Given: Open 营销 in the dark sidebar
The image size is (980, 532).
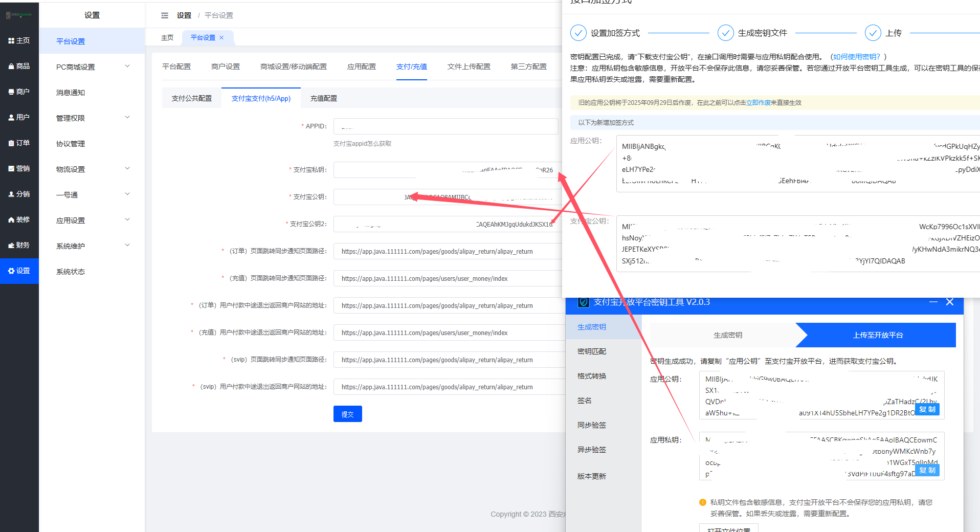Looking at the screenshot, I should pos(19,168).
